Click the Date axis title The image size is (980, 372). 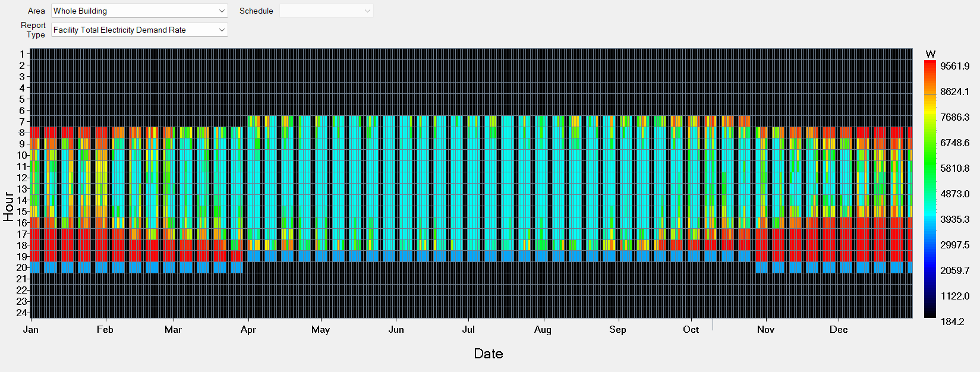click(488, 354)
